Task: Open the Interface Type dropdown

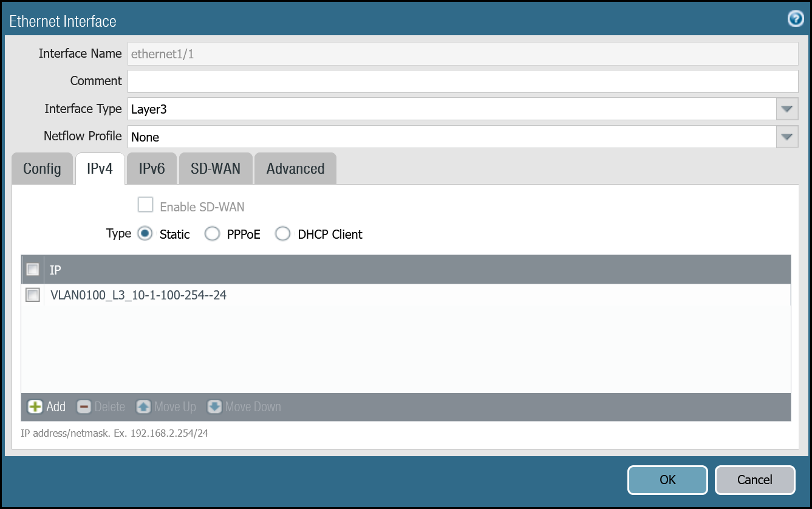Action: click(x=786, y=109)
